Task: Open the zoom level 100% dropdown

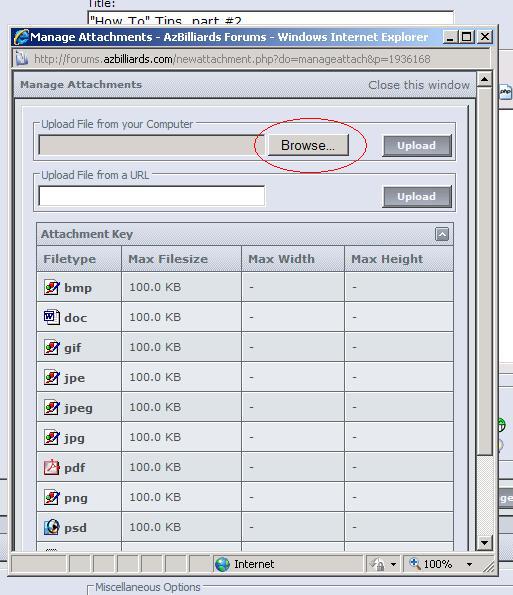Action: (469, 564)
